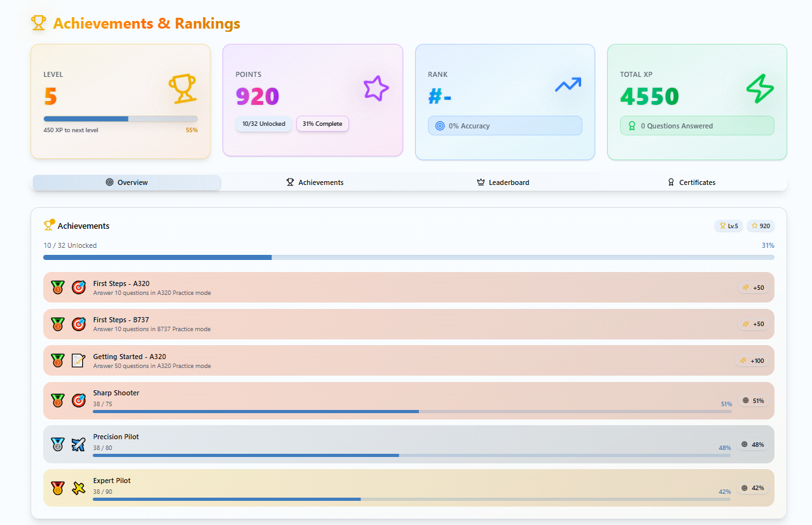Image resolution: width=812 pixels, height=525 pixels.
Task: Click the medal icon in Getting Started - A320 row
Action: [58, 360]
